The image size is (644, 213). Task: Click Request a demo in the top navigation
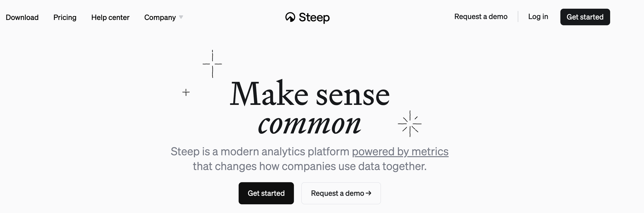tap(481, 17)
